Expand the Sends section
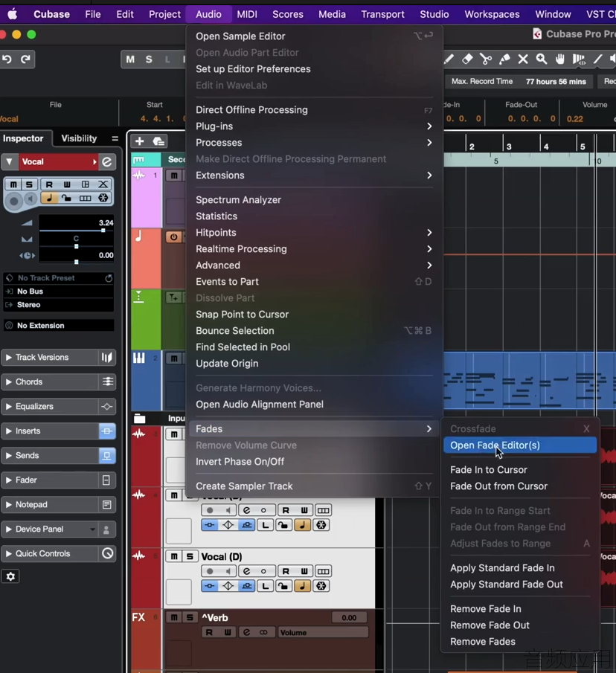The width and height of the screenshot is (616, 673). 8,455
